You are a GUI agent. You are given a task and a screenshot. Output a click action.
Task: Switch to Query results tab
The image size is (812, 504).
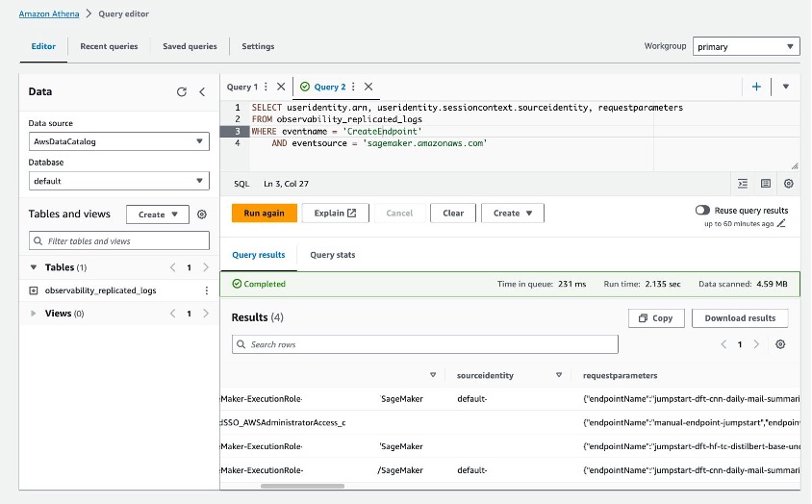[x=259, y=255]
